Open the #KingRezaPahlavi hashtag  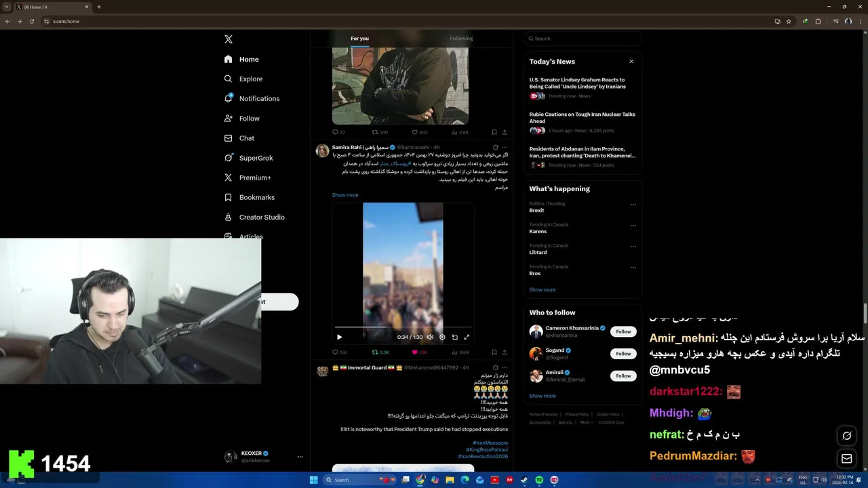[x=487, y=450]
